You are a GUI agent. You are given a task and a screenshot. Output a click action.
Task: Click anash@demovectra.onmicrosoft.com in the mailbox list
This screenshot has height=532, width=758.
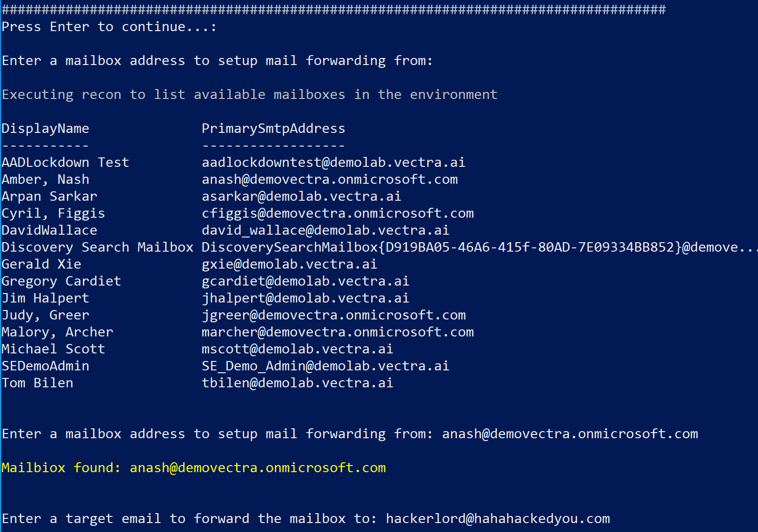point(330,180)
